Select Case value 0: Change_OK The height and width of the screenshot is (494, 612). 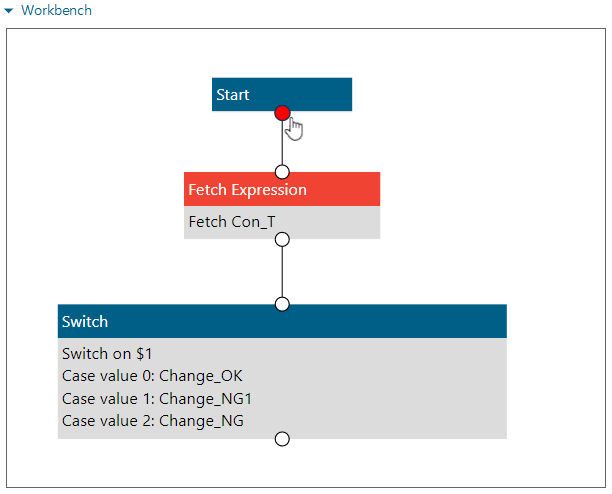(x=152, y=376)
